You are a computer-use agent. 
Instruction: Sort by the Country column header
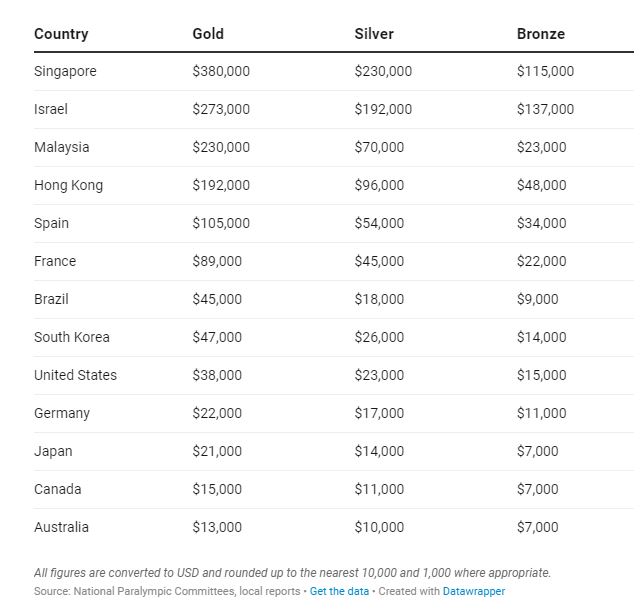pos(61,34)
